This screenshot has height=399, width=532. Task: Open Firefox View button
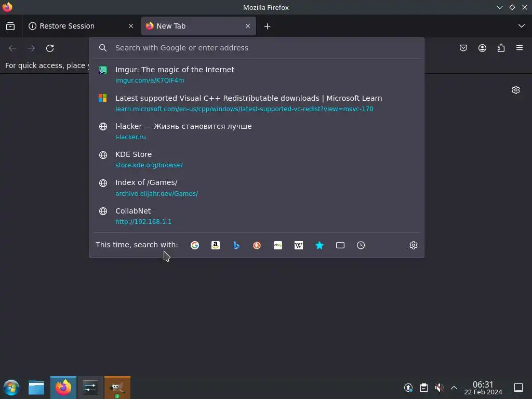10,26
